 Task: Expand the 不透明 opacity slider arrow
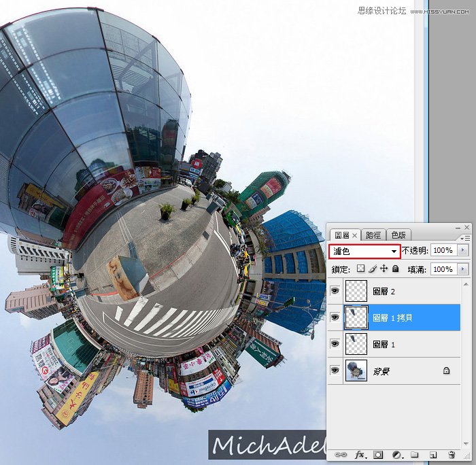[x=464, y=251]
